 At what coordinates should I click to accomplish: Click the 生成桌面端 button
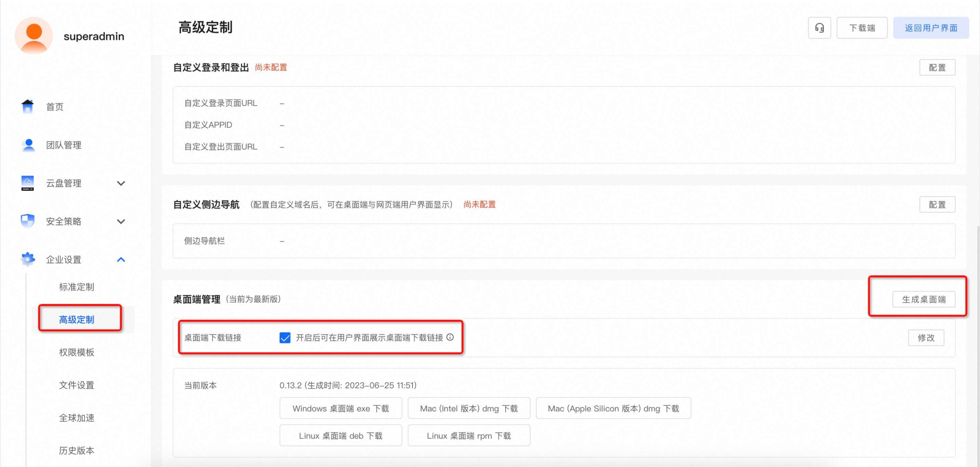pos(924,300)
